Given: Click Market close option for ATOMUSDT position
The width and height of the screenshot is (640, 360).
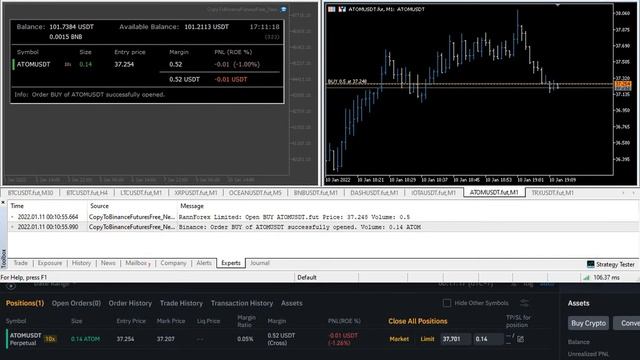Looking at the screenshot, I should tap(399, 339).
